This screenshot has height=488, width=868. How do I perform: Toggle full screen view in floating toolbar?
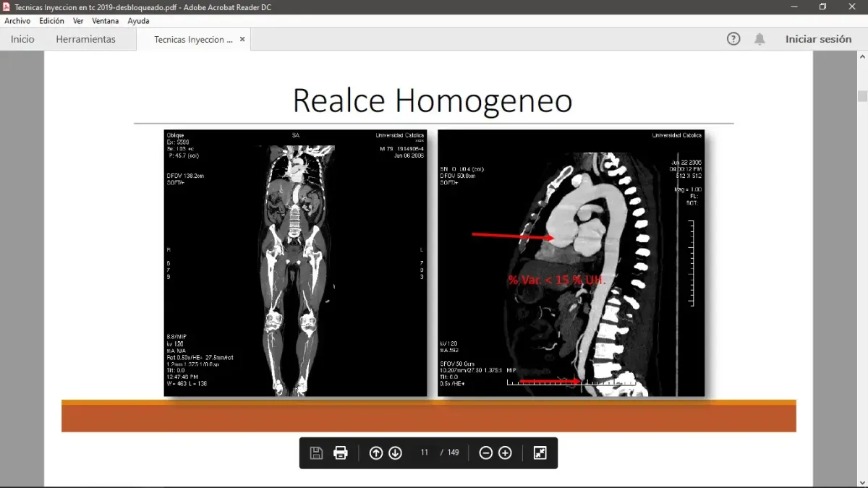pos(540,453)
